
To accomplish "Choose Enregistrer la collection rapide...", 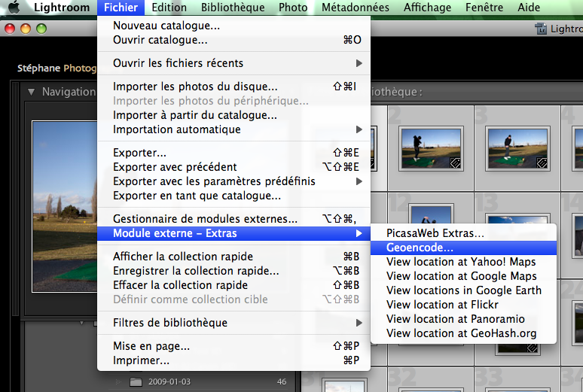I will [234, 271].
